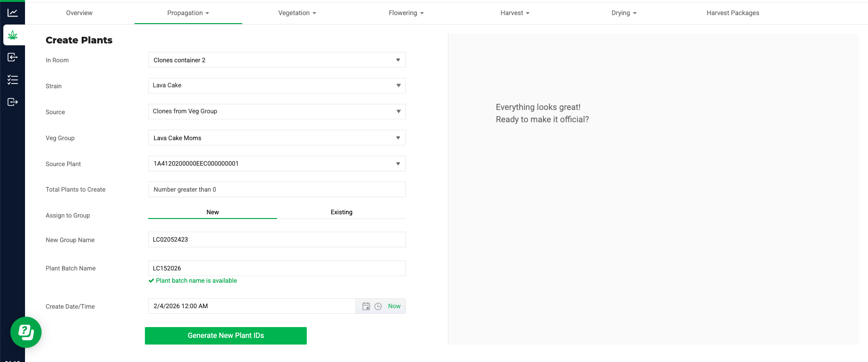Open the calendar date picker icon
The height and width of the screenshot is (362, 868).
(x=366, y=306)
